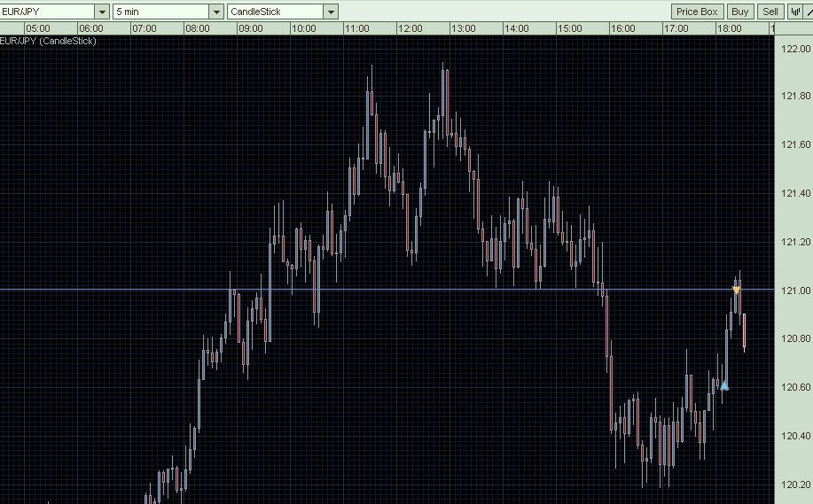Image resolution: width=813 pixels, height=504 pixels.
Task: Click the orange sell marker at 121.00
Action: [x=736, y=290]
